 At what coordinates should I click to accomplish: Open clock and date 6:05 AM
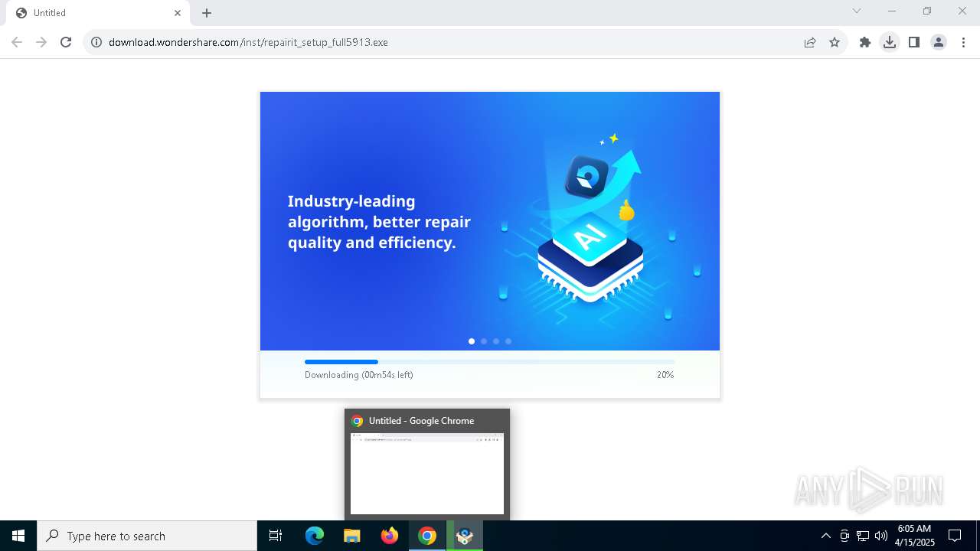915,536
